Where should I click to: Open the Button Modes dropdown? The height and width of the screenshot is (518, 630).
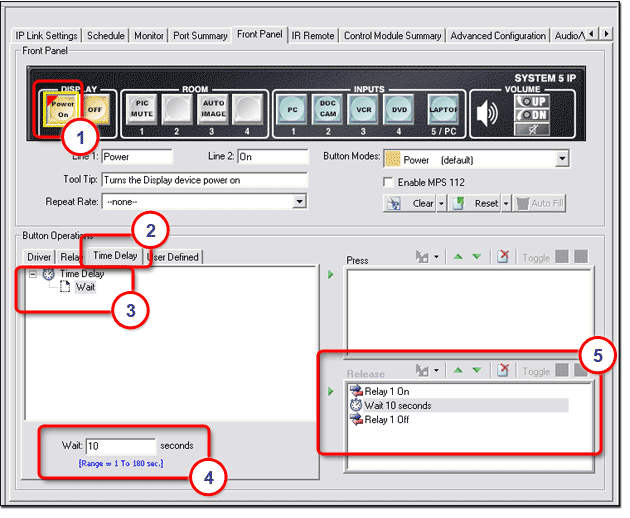point(562,158)
